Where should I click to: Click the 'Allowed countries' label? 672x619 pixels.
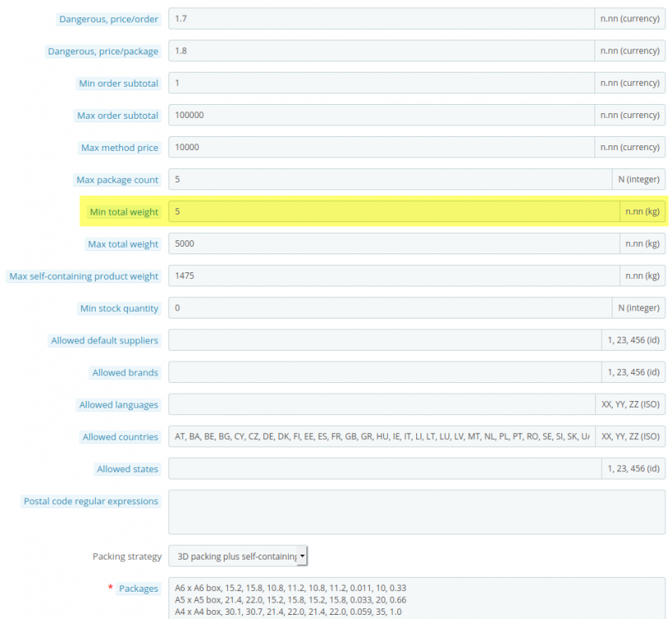[120, 437]
